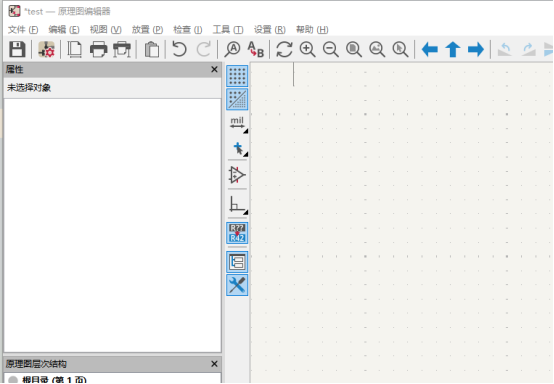
Task: Open the 文件 (F) menu
Action: (x=23, y=30)
